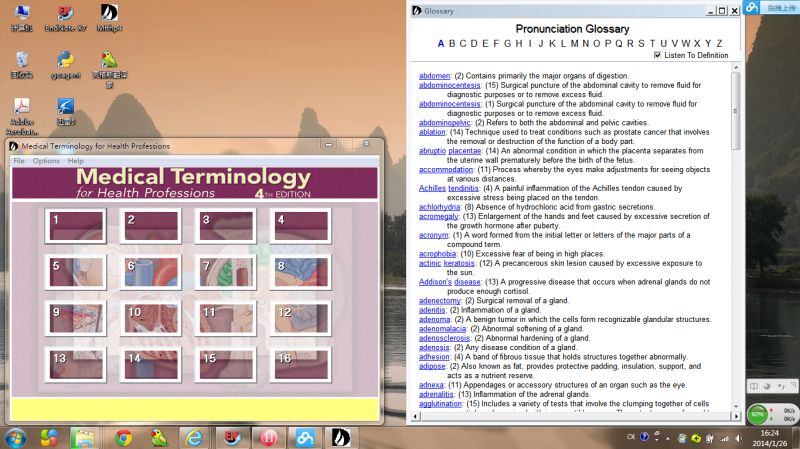The height and width of the screenshot is (449, 800).
Task: Click the adhesion glossary term
Action: coord(434,357)
